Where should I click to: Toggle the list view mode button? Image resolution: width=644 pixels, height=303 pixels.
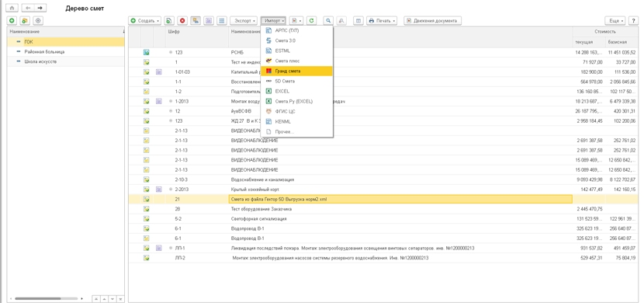[x=222, y=20]
